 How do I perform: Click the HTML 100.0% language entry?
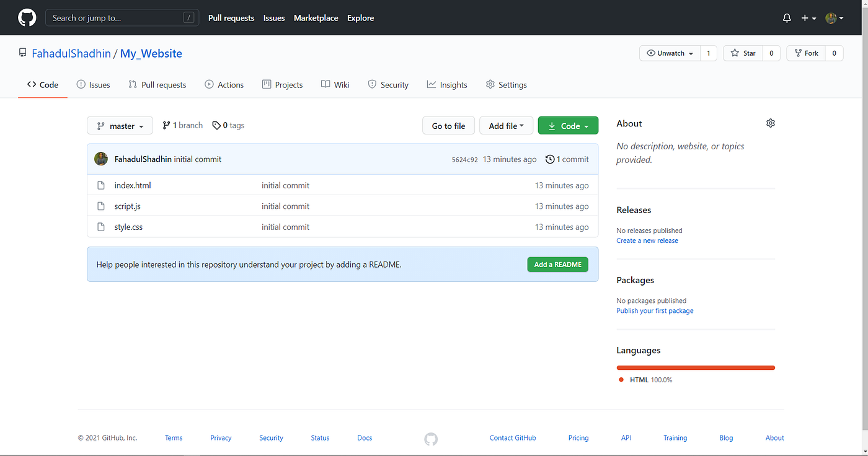[645, 380]
